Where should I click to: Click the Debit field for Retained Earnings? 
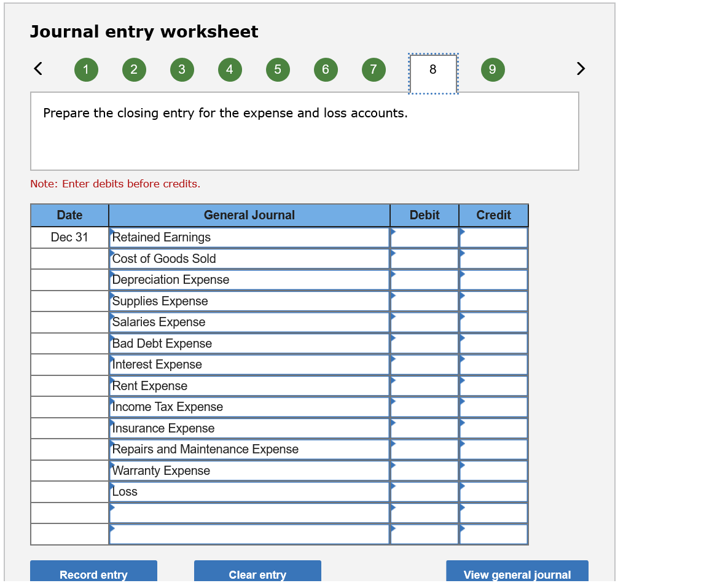coord(425,237)
